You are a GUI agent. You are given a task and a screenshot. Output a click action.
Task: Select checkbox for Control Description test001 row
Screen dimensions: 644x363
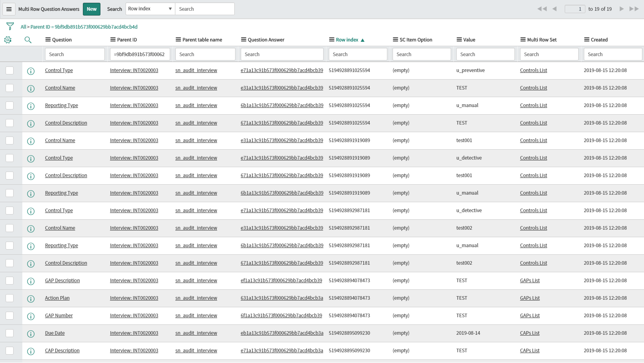tap(10, 176)
